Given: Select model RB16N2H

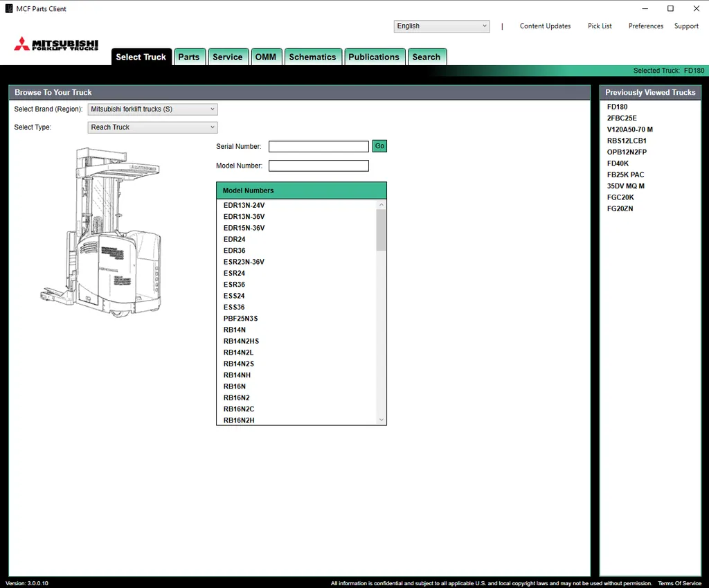Looking at the screenshot, I should [x=239, y=420].
